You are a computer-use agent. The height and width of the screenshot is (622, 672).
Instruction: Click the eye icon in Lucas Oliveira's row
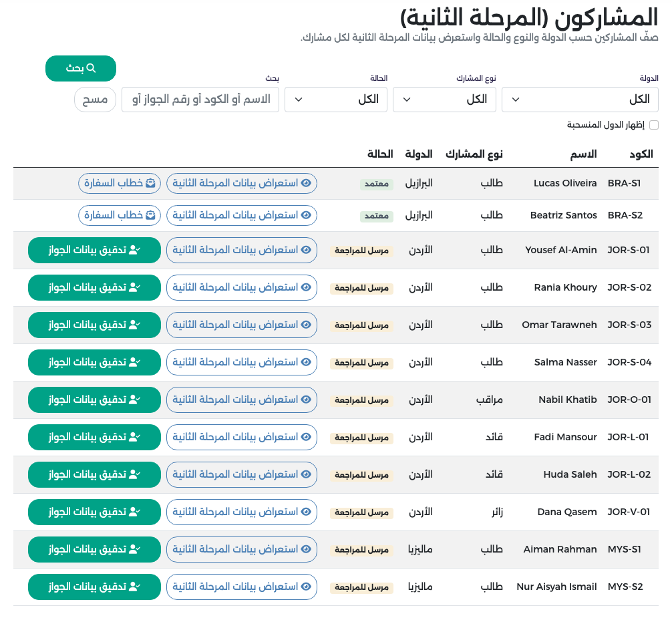306,183
